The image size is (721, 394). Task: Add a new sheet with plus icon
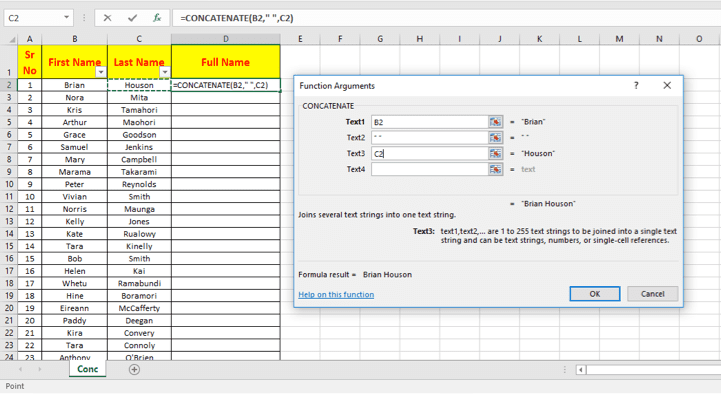134,369
